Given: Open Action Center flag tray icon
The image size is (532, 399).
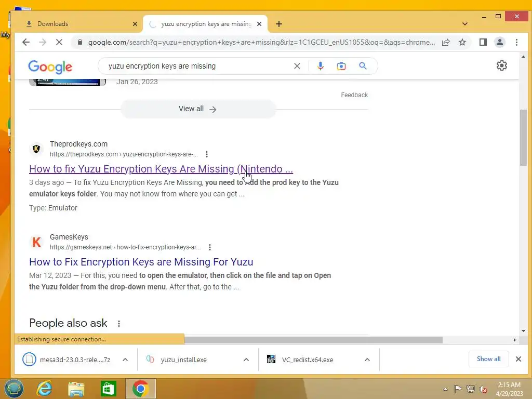Looking at the screenshot, I should pos(458,389).
